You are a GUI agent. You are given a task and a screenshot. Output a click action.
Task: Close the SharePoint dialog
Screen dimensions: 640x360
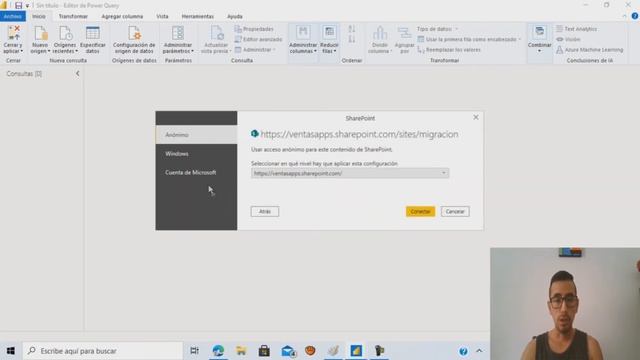(x=476, y=117)
